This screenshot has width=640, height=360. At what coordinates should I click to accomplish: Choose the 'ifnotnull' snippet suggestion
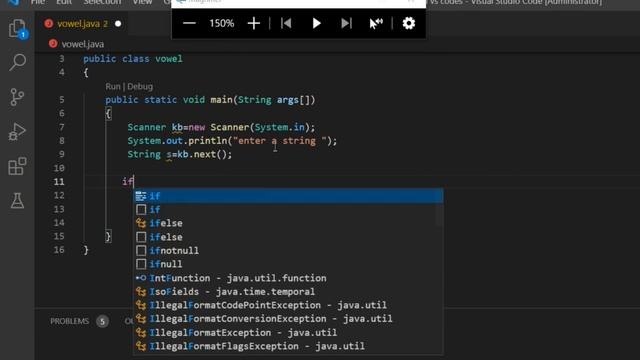tap(289, 251)
